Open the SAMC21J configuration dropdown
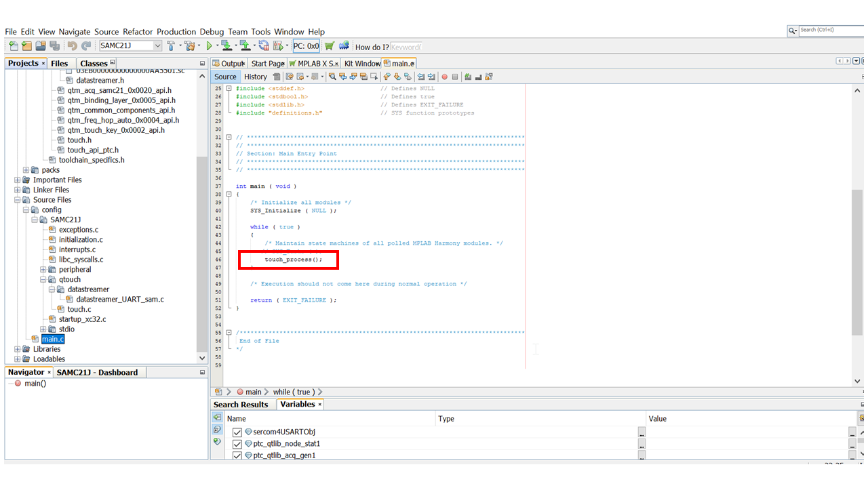 (x=157, y=46)
